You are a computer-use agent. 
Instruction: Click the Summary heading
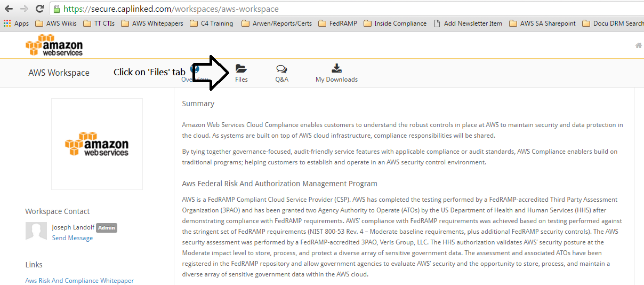198,104
